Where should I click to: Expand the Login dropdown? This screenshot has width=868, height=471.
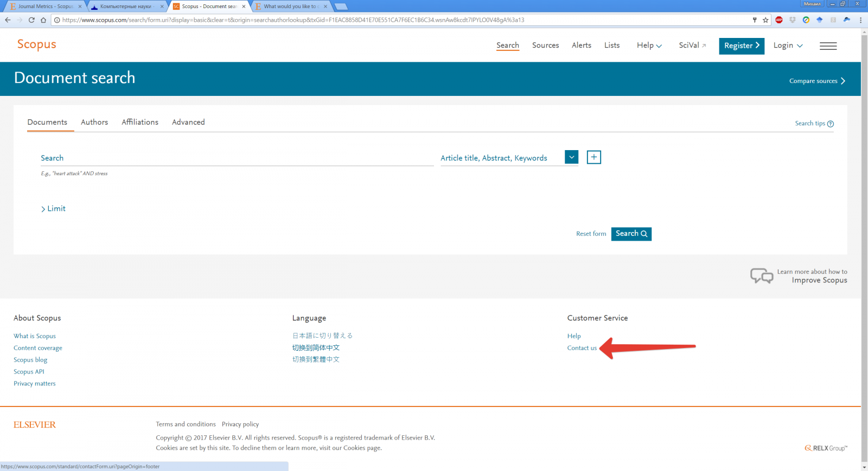click(x=788, y=46)
